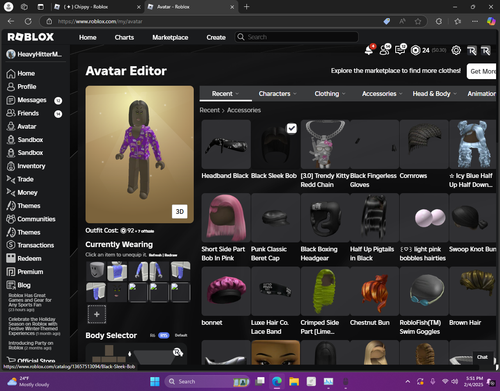Image resolution: width=500 pixels, height=391 pixels.
Task: Click the Get More button
Action: pyautogui.click(x=482, y=71)
